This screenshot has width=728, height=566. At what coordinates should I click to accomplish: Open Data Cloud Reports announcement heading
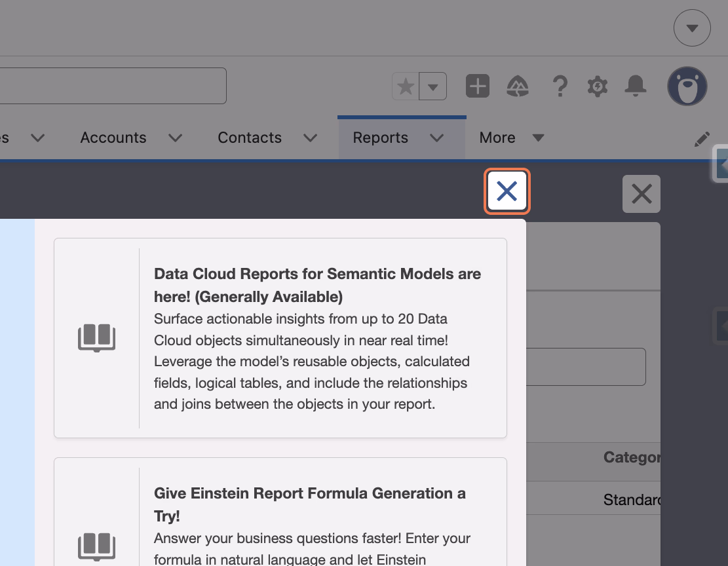coord(318,285)
